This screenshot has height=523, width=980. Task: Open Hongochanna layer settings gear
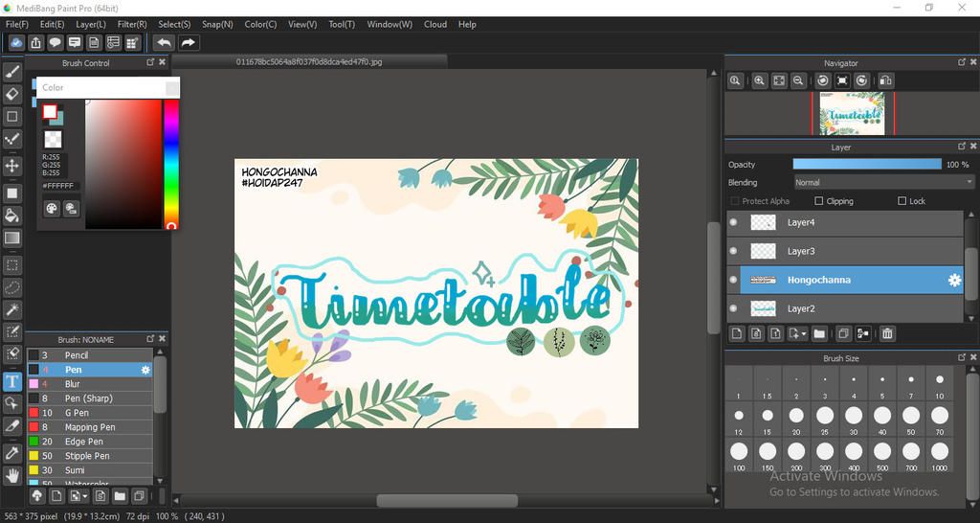pyautogui.click(x=954, y=281)
